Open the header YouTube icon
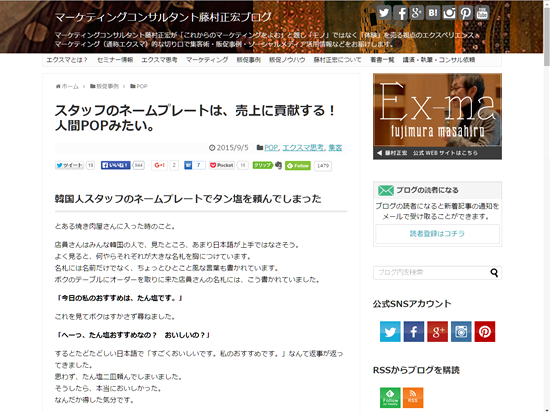Screen dimensions: 550x412 (x=482, y=13)
